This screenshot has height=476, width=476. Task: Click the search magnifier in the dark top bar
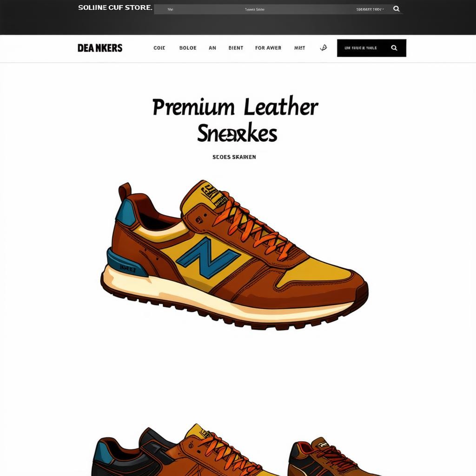coord(396,9)
